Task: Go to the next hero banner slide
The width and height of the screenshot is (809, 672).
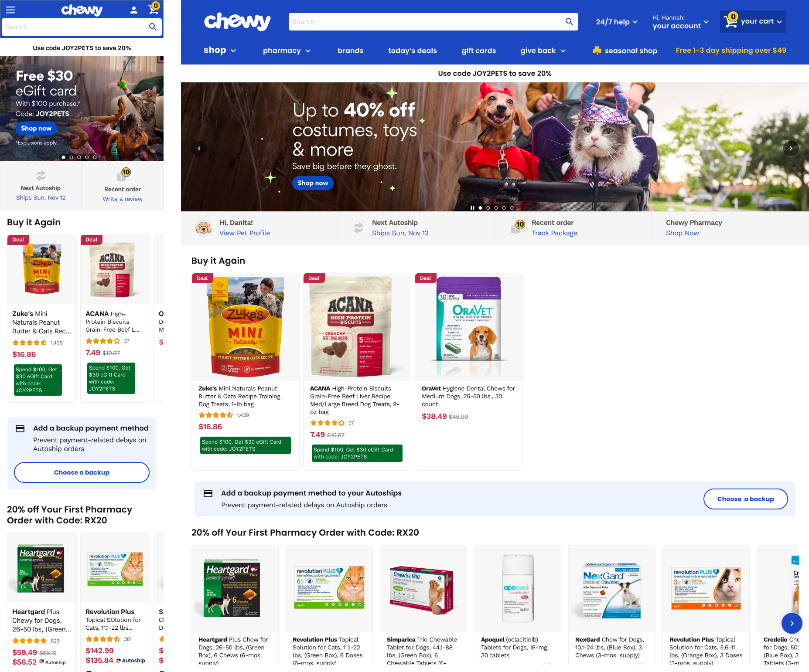Action: pos(791,149)
